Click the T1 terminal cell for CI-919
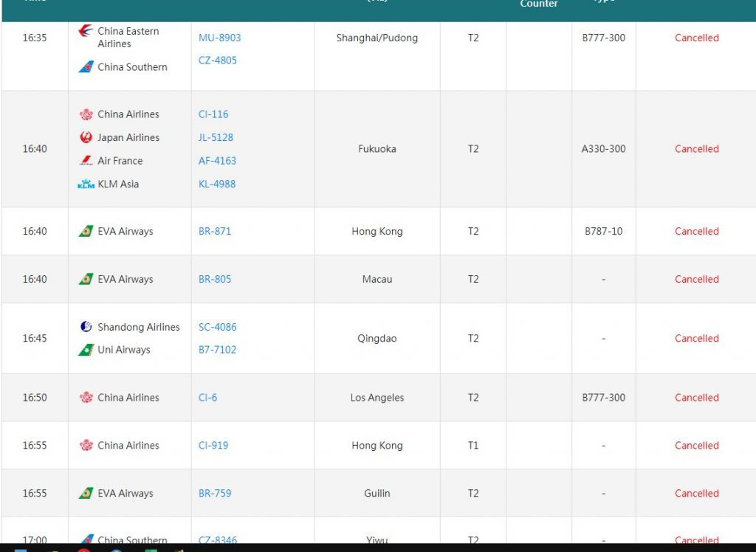This screenshot has height=552, width=756. pos(473,446)
